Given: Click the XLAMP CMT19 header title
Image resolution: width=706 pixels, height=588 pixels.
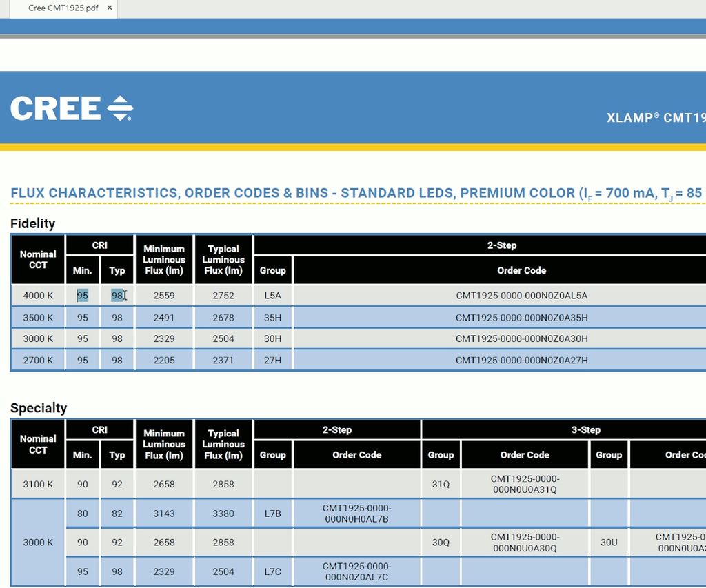Looking at the screenshot, I should tap(656, 118).
